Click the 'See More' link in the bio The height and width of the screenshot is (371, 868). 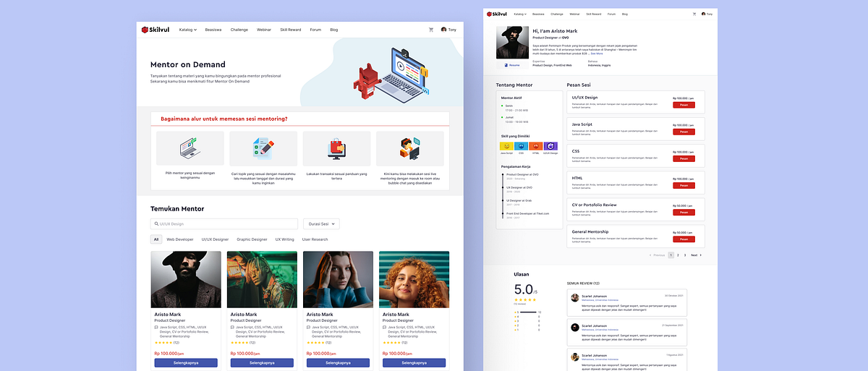point(597,54)
